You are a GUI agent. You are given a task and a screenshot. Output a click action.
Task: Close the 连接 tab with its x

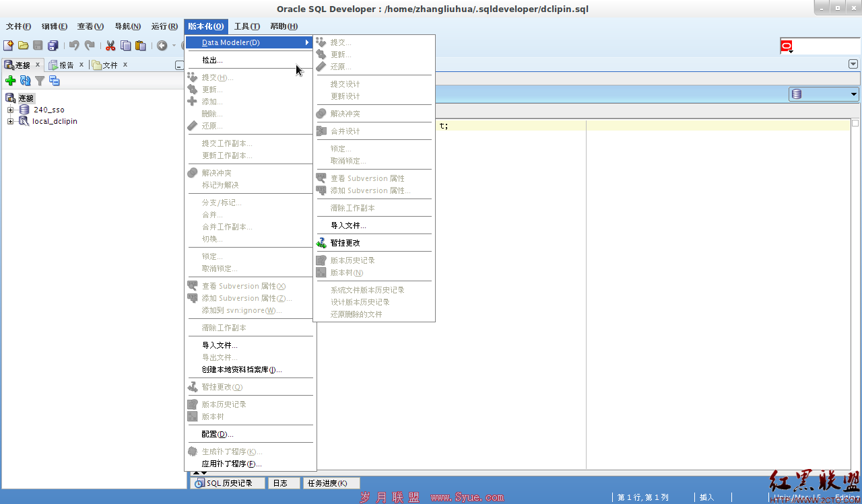(38, 65)
